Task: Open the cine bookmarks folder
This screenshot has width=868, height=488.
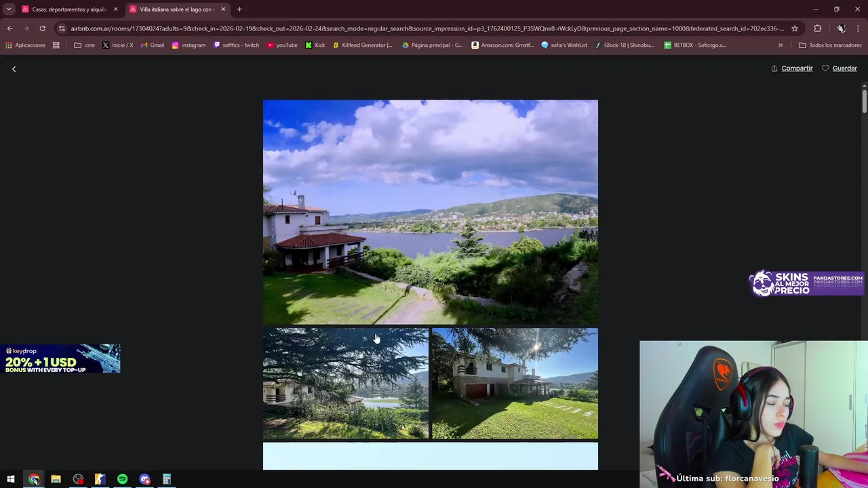Action: 84,45
